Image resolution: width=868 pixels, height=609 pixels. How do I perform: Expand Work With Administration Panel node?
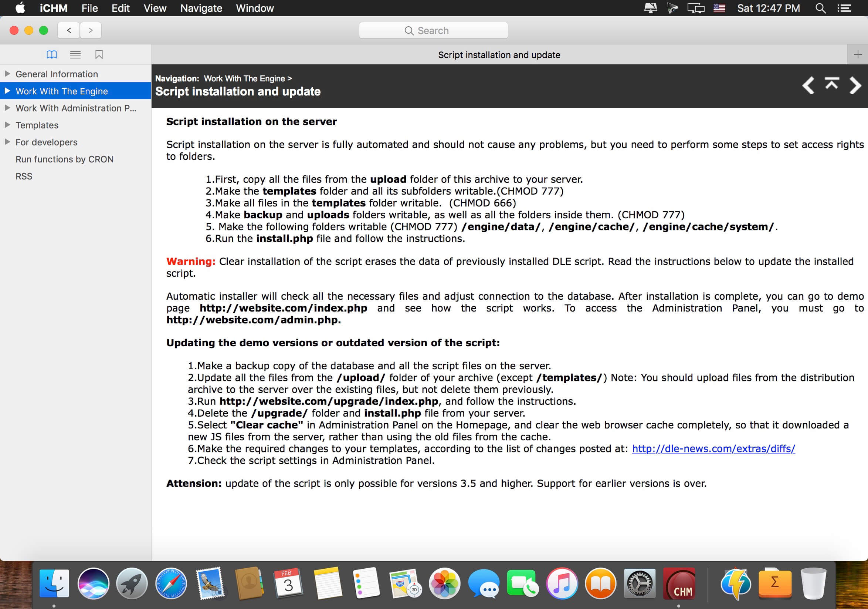7,108
